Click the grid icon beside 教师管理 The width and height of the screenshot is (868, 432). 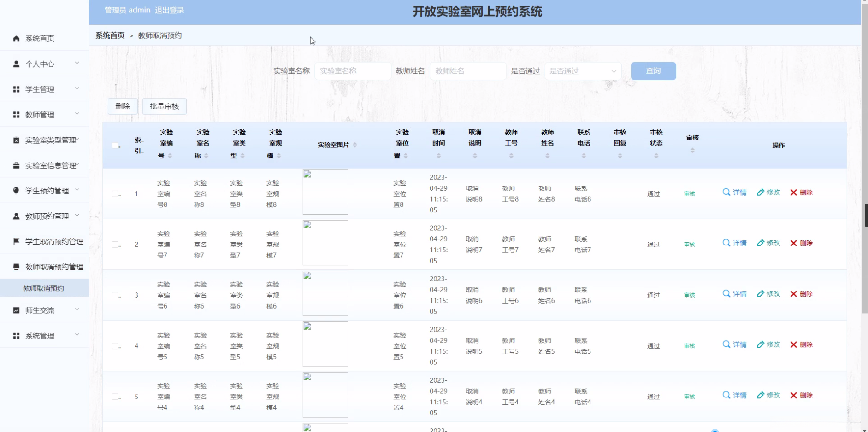16,115
